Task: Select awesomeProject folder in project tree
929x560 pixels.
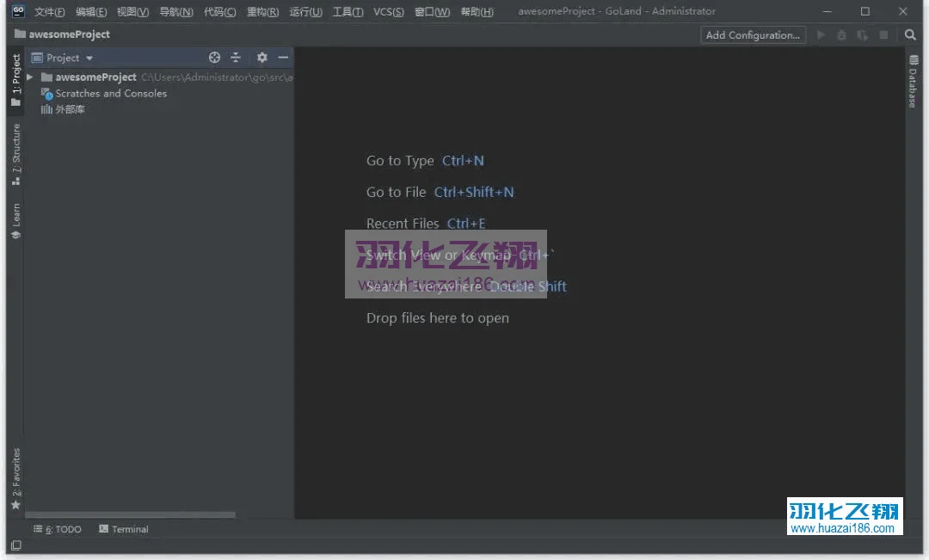Action: [x=95, y=77]
